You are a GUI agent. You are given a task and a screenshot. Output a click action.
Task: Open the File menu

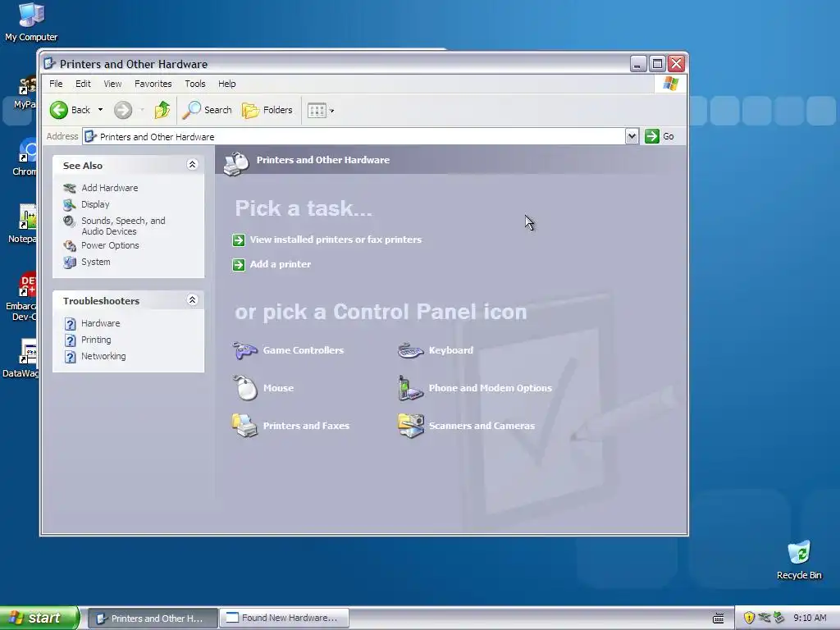pos(56,84)
